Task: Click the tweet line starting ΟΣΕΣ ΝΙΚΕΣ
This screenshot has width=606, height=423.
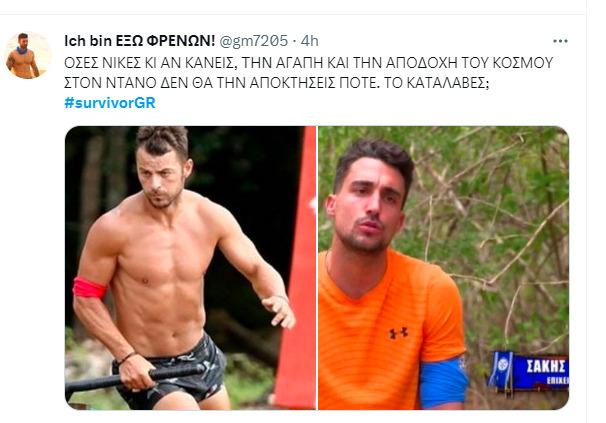Action: point(308,63)
